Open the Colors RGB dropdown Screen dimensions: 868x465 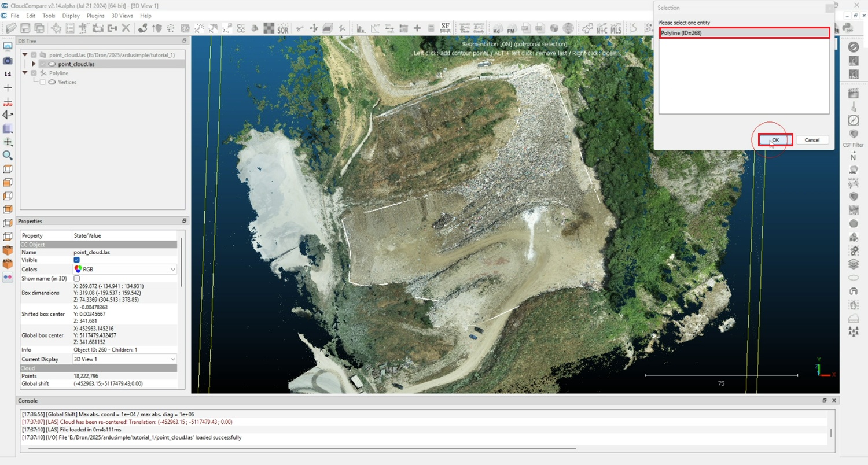click(x=124, y=270)
